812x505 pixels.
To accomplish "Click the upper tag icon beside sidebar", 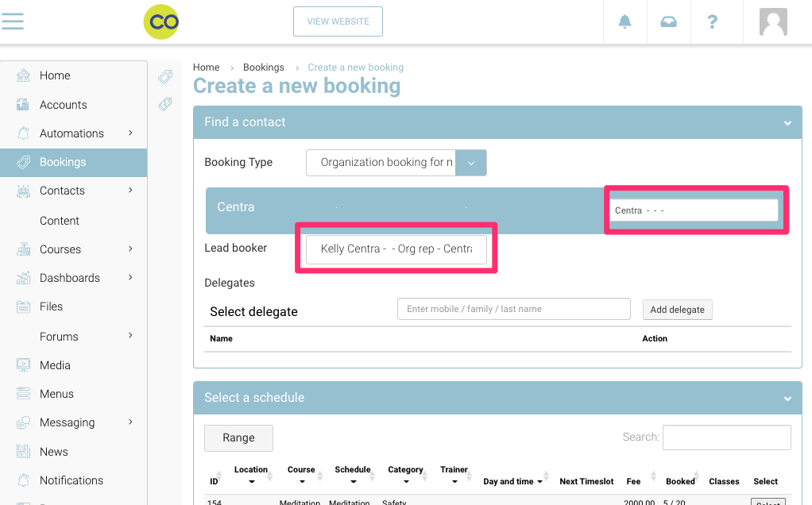I will (x=165, y=77).
